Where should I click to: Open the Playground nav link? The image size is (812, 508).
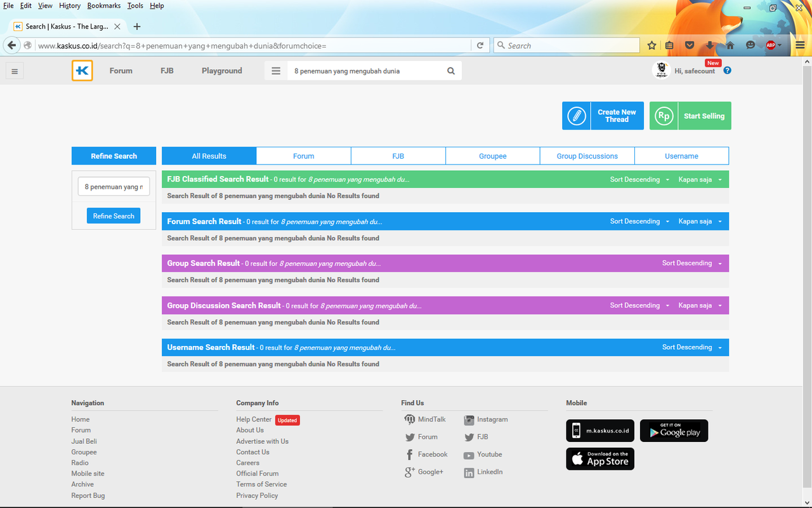click(x=222, y=71)
